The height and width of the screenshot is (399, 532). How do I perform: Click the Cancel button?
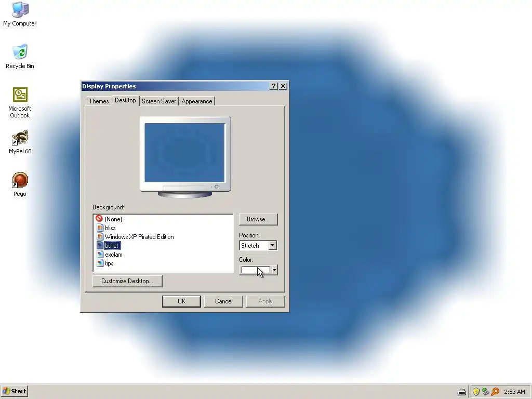223,301
